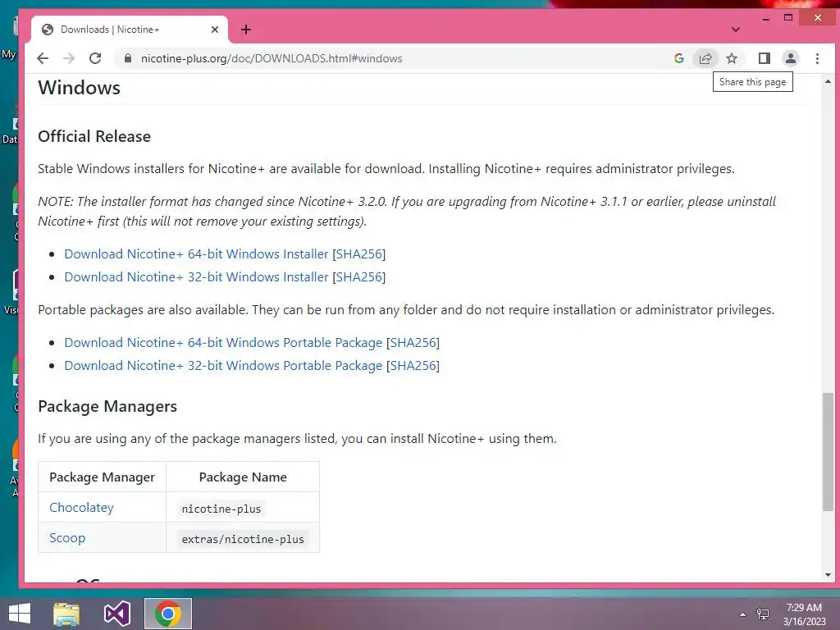Image resolution: width=840 pixels, height=630 pixels.
Task: Open SHA256 for 32-bit Portable Package
Action: [x=413, y=365]
